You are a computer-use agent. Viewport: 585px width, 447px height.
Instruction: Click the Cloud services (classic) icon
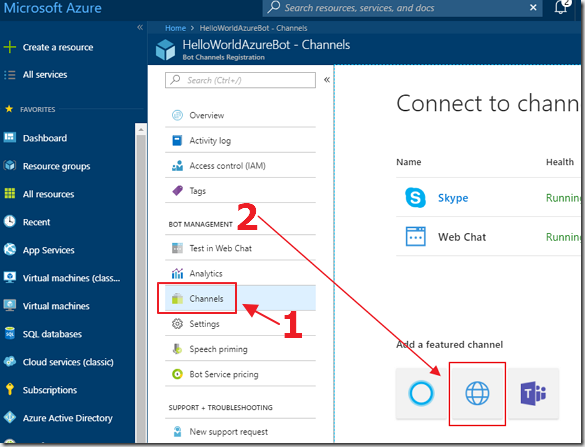(x=10, y=362)
